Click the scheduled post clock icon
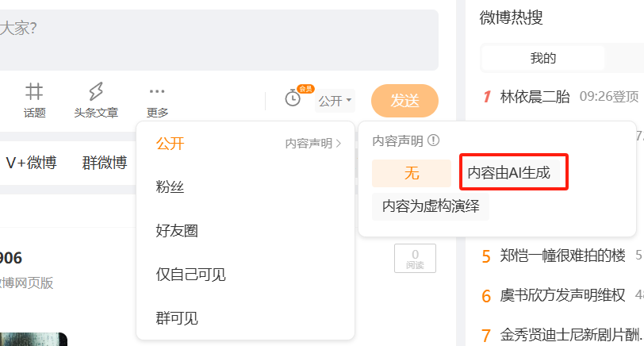Screen dimensions: 644x346 coord(293,98)
